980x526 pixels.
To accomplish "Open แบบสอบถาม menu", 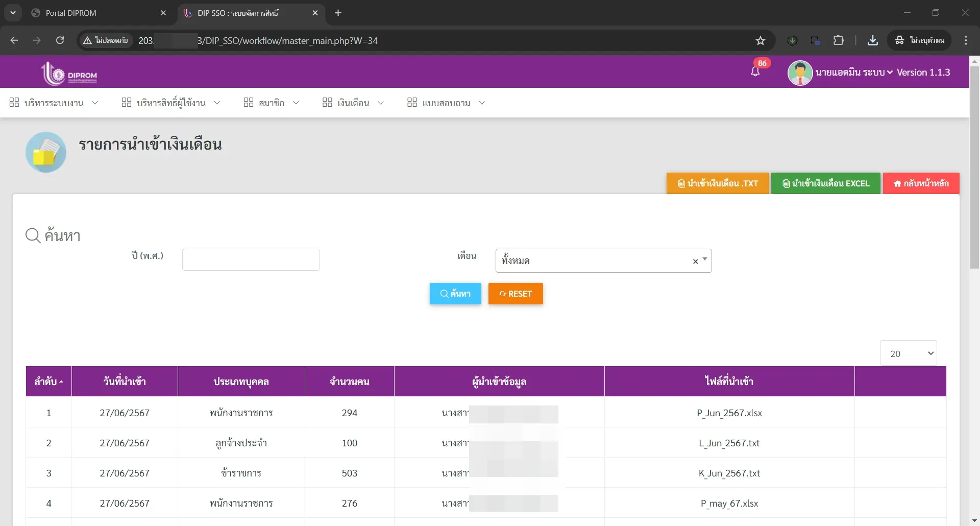I will [x=446, y=103].
